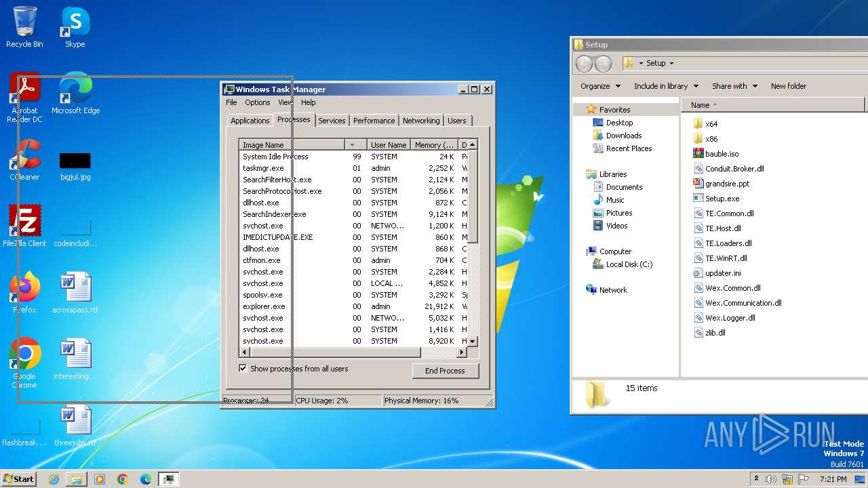
Task: Toggle Show processes from all users checkbox
Action: [x=243, y=369]
